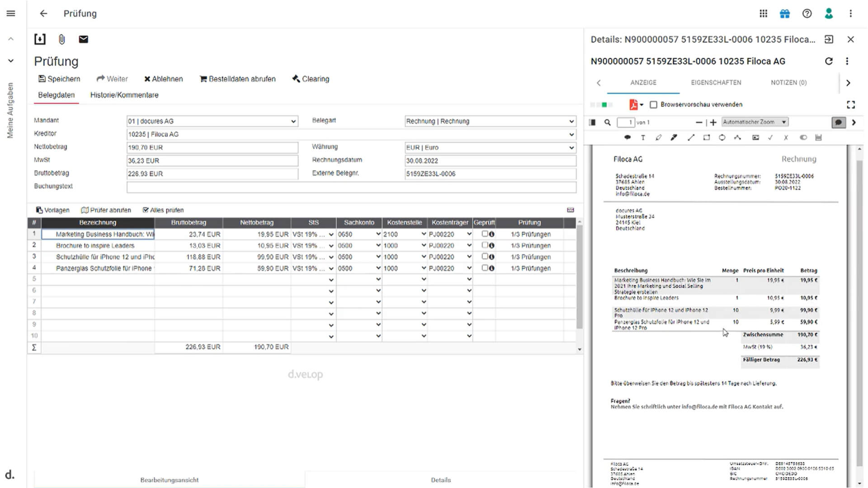Viewport: 868px width, 488px height.
Task: Search within the PDF document
Action: 608,122
